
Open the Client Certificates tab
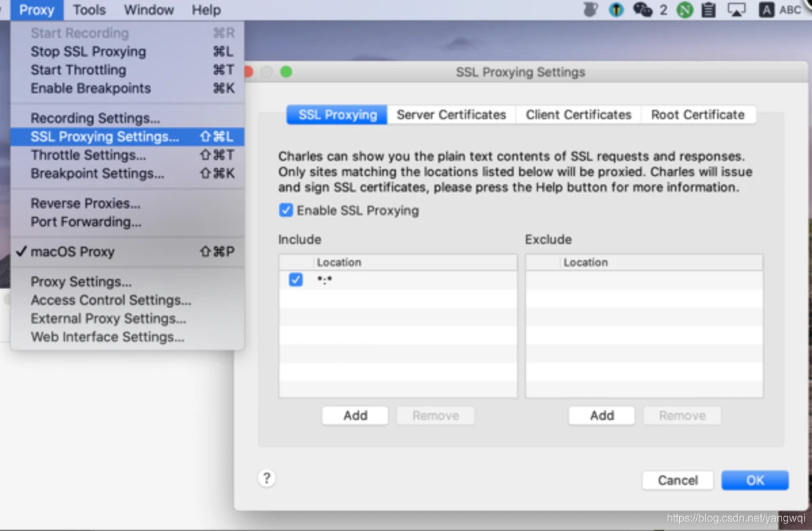click(578, 115)
